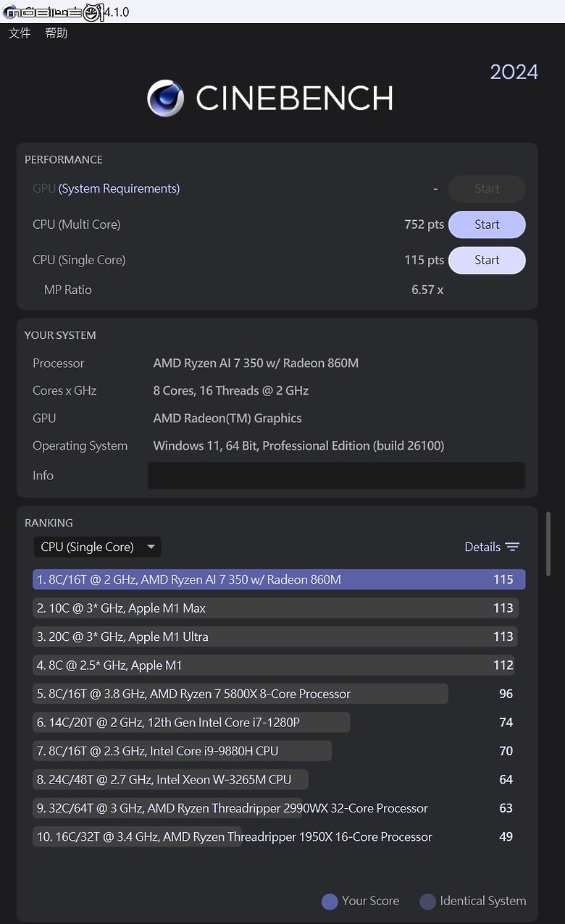The width and height of the screenshot is (565, 924).
Task: Click the Cinebench logo sphere icon
Action: pos(166,98)
